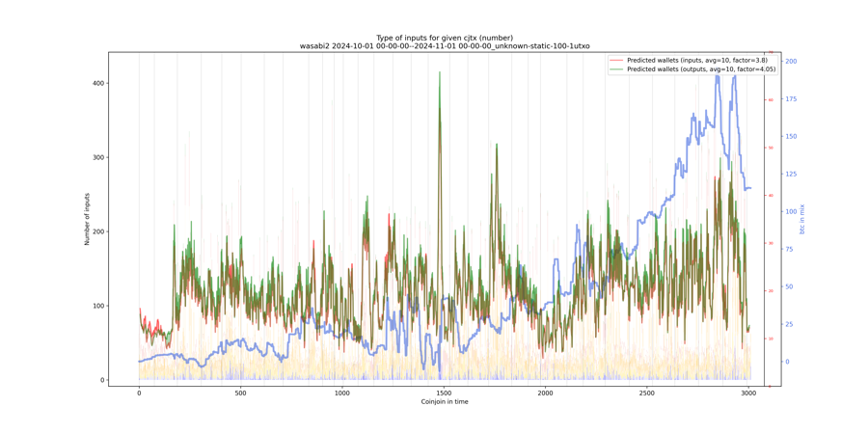This screenshot has height=434, width=868.
Task: Click the x-axis tick label 1000
Action: pyautogui.click(x=342, y=392)
